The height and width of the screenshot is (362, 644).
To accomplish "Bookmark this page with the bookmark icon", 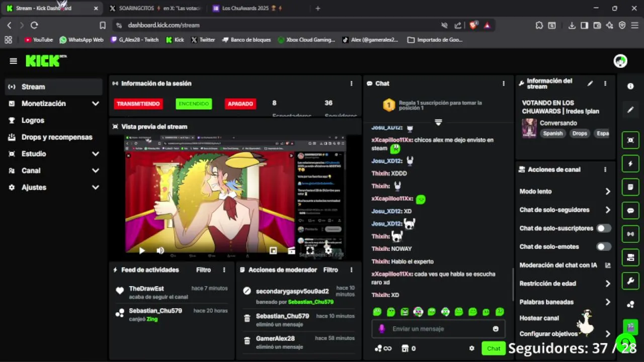I will point(103,25).
